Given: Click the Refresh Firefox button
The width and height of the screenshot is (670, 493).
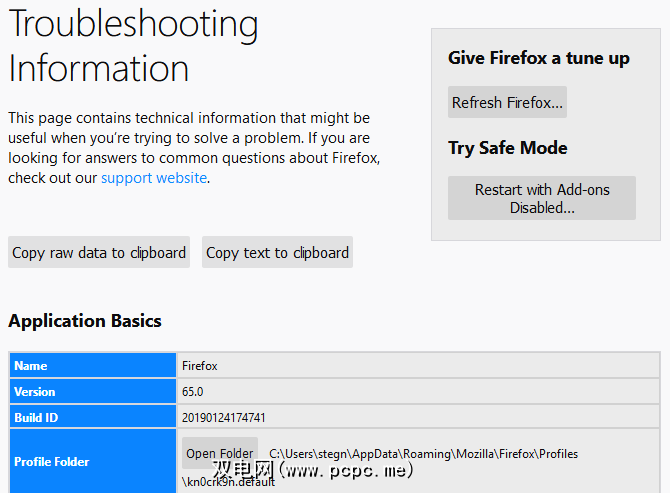Looking at the screenshot, I should (x=507, y=103).
